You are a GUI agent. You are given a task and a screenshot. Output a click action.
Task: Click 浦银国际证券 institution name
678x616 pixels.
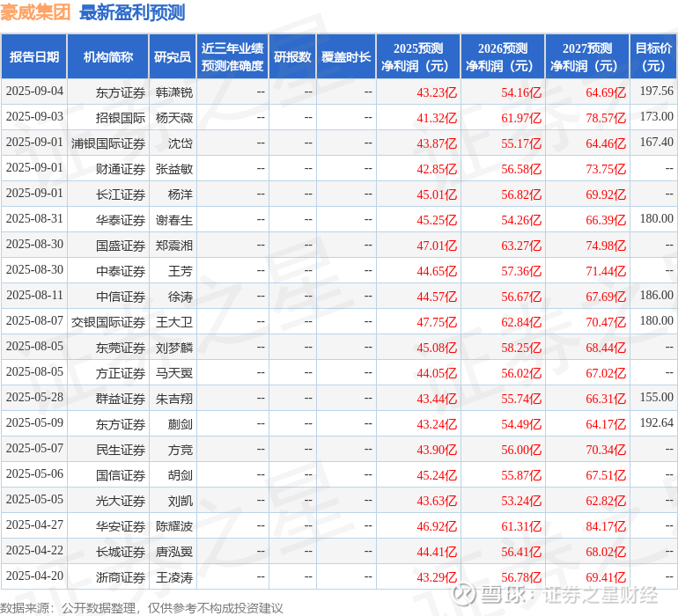[x=108, y=143]
